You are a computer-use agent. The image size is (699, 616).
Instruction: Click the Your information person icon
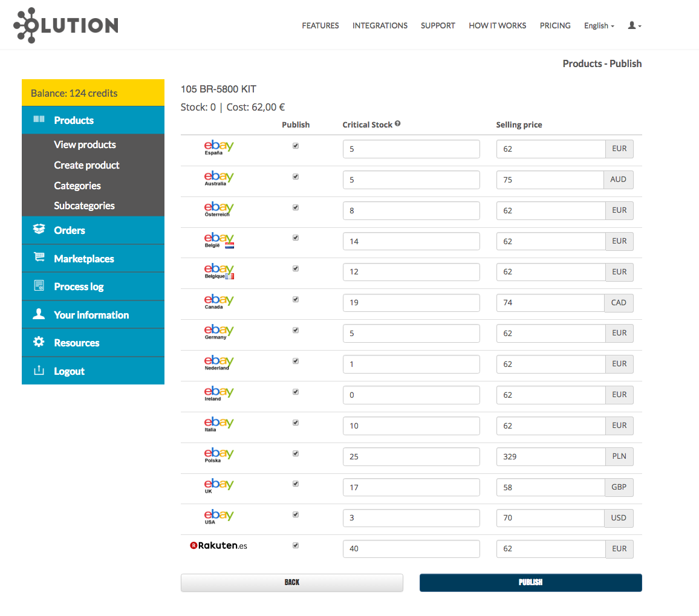(39, 314)
